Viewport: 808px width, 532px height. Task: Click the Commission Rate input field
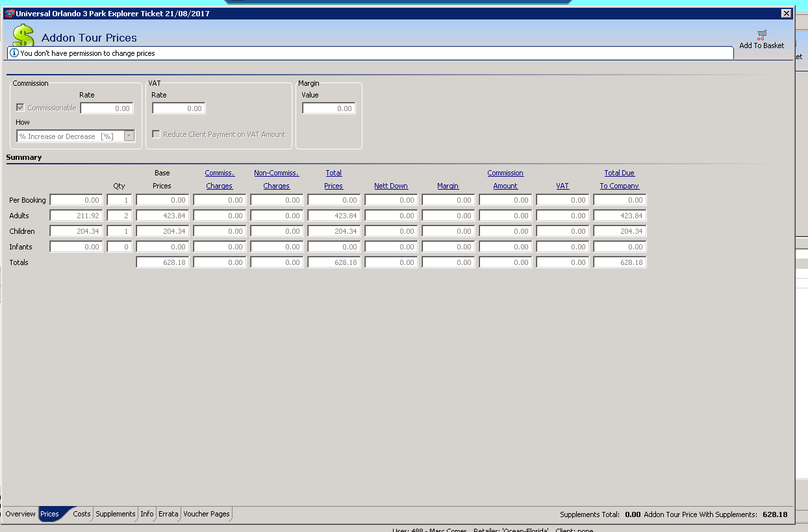[x=107, y=108]
